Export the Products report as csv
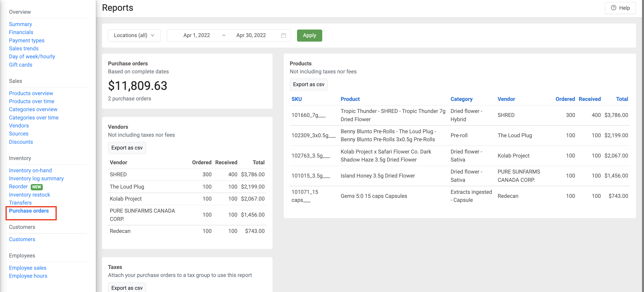 pyautogui.click(x=308, y=84)
